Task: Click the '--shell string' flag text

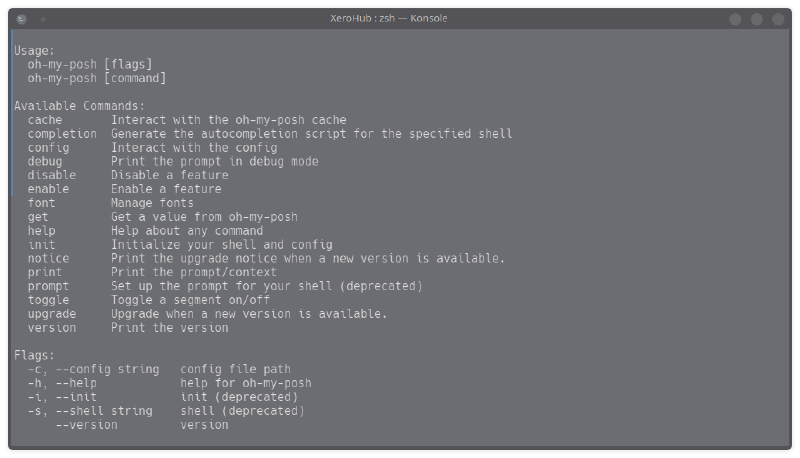Action: tap(104, 411)
